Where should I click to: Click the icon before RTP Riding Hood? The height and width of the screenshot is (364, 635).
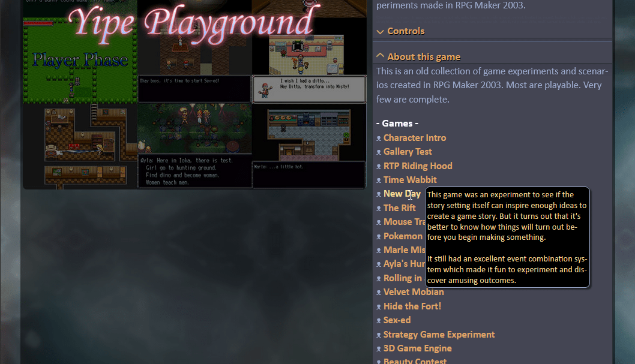click(379, 167)
